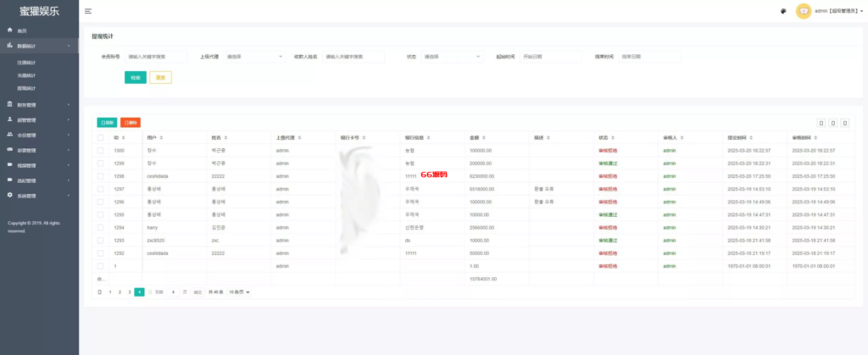Image resolution: width=868 pixels, height=355 pixels.
Task: Check the row with ID 1300
Action: point(100,151)
